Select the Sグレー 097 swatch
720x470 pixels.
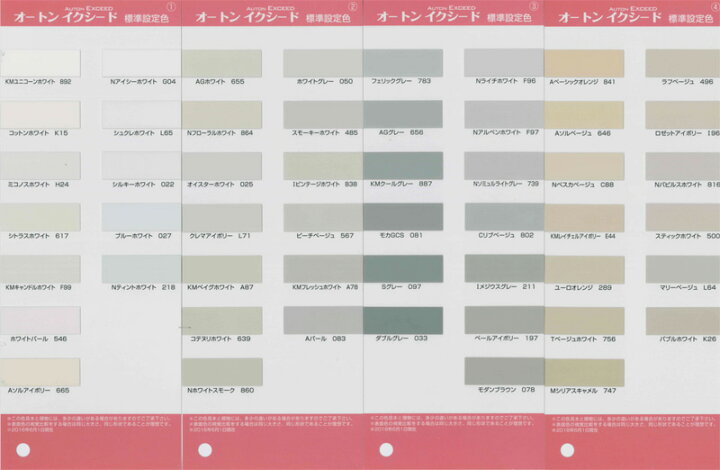403,269
